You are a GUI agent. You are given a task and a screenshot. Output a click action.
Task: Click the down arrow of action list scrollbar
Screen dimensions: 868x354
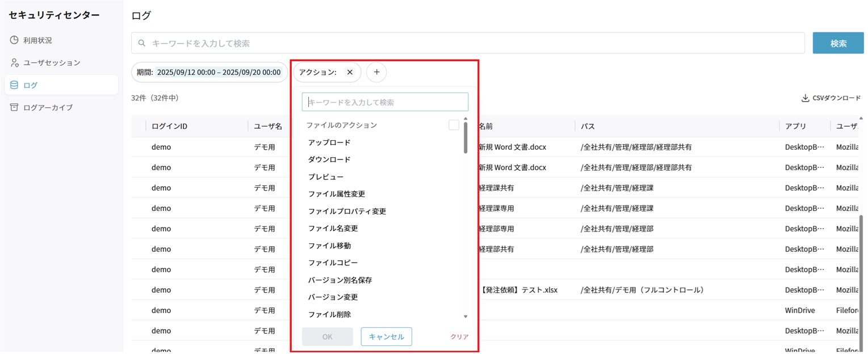466,317
